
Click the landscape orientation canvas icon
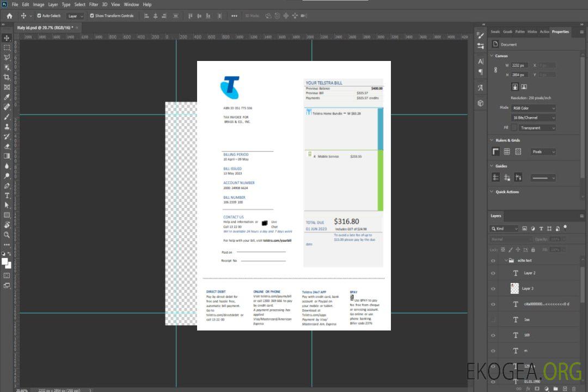[x=524, y=87]
